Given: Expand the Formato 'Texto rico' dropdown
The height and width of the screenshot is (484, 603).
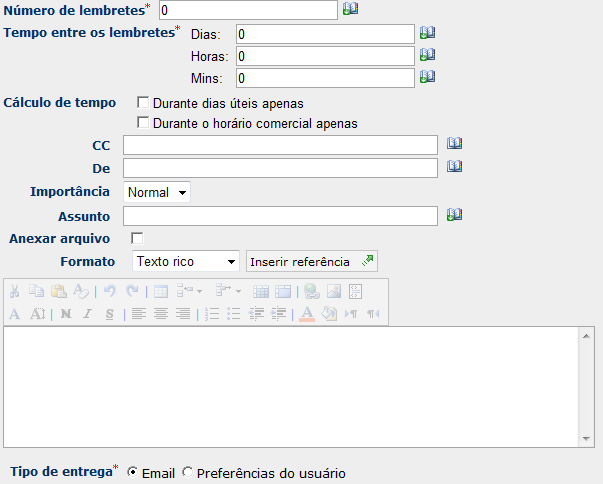Looking at the screenshot, I should pos(186,261).
